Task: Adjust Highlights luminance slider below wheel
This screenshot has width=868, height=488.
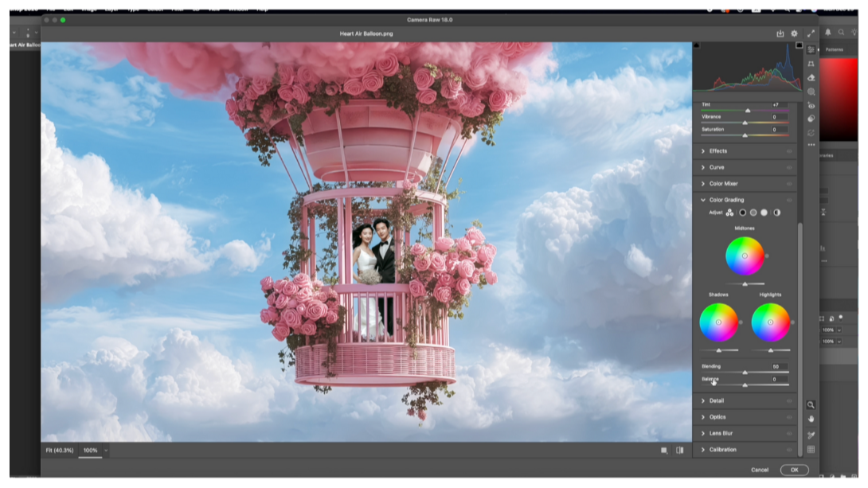Action: click(771, 350)
